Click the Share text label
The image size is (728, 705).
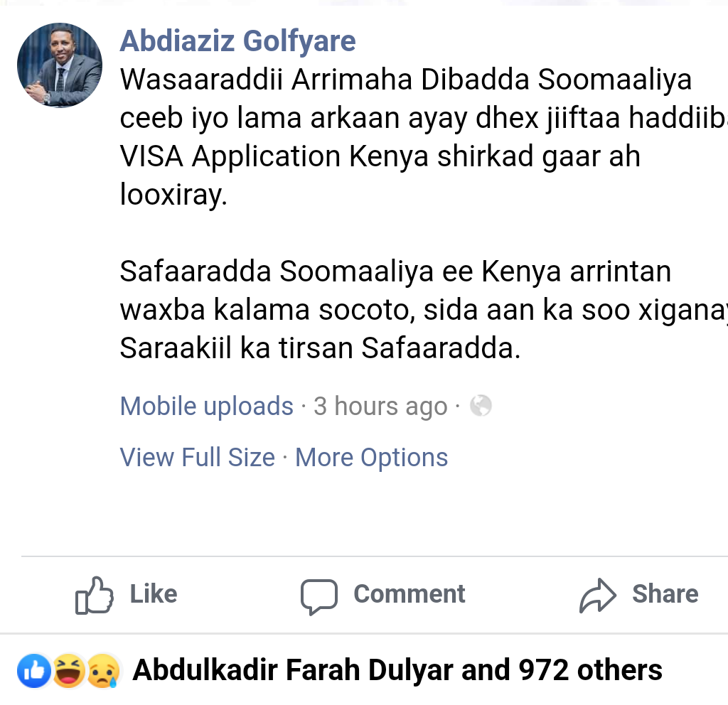(665, 594)
